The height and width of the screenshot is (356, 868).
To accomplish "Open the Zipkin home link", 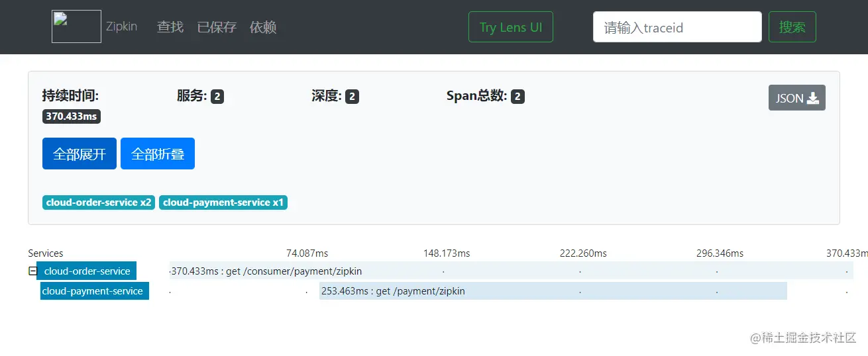I will (x=121, y=27).
